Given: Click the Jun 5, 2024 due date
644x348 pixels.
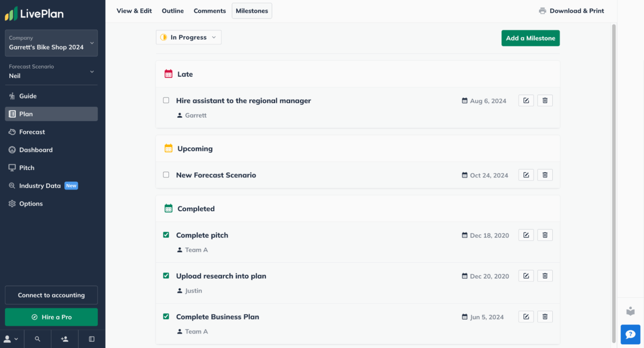Looking at the screenshot, I should (487, 317).
